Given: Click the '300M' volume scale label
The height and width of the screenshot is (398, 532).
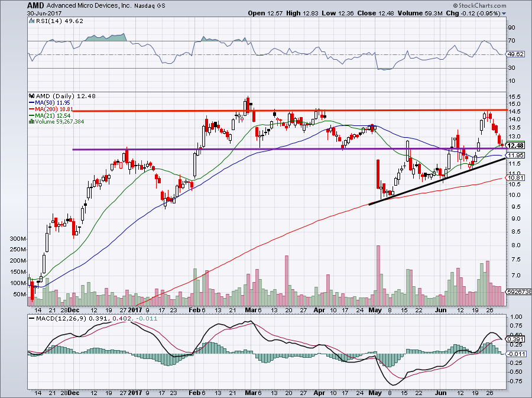Looking at the screenshot, I should 18,239.
